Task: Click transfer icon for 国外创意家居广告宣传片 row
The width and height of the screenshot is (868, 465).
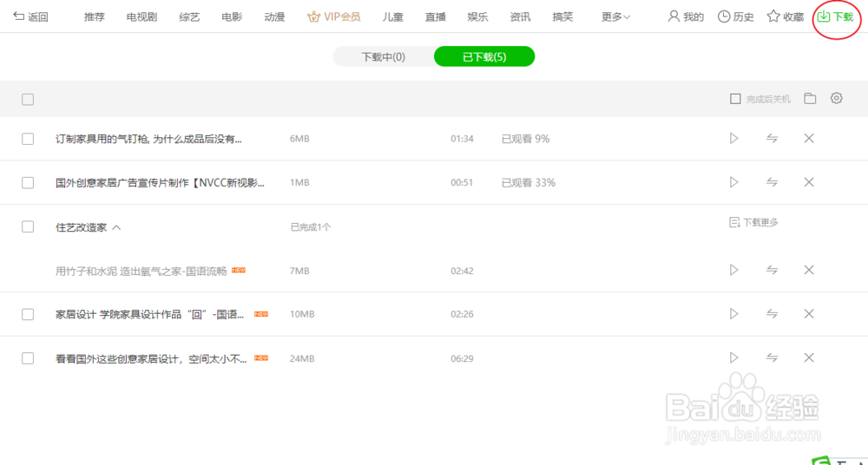Action: pyautogui.click(x=773, y=182)
